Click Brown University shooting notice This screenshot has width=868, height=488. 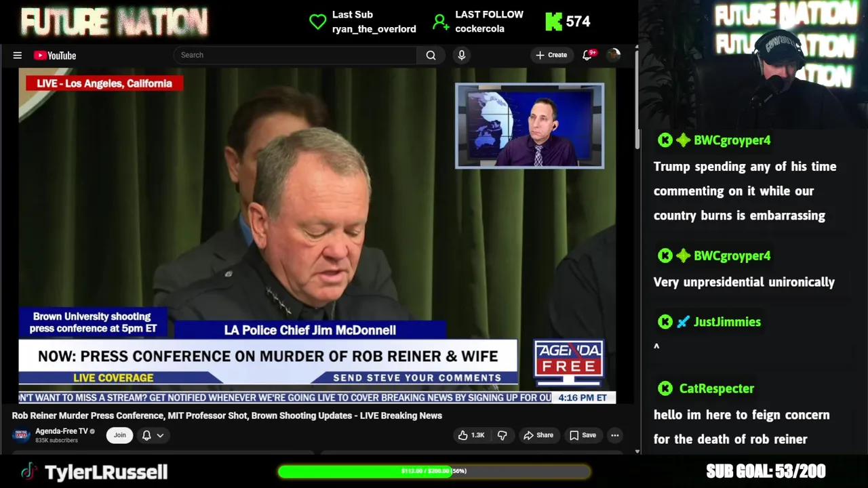pyautogui.click(x=93, y=322)
